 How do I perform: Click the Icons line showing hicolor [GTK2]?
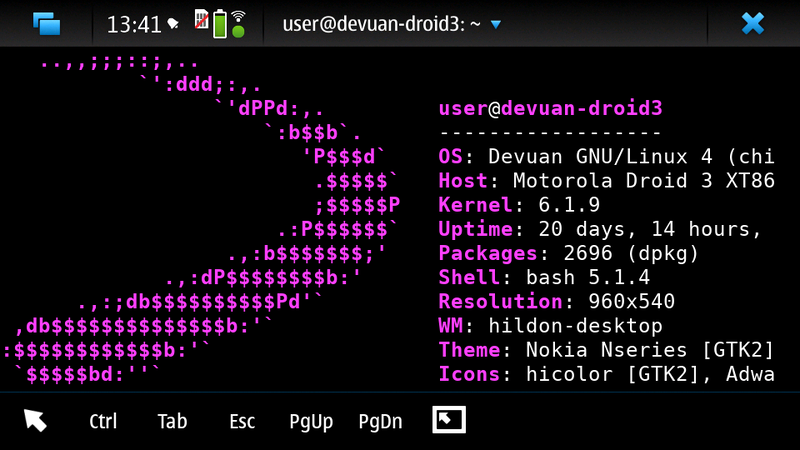pos(606,374)
